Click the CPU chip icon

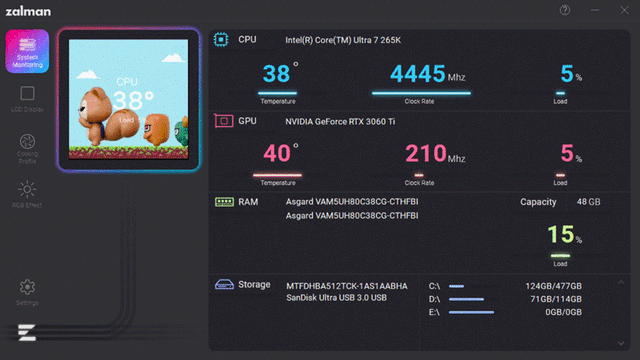pos(221,40)
